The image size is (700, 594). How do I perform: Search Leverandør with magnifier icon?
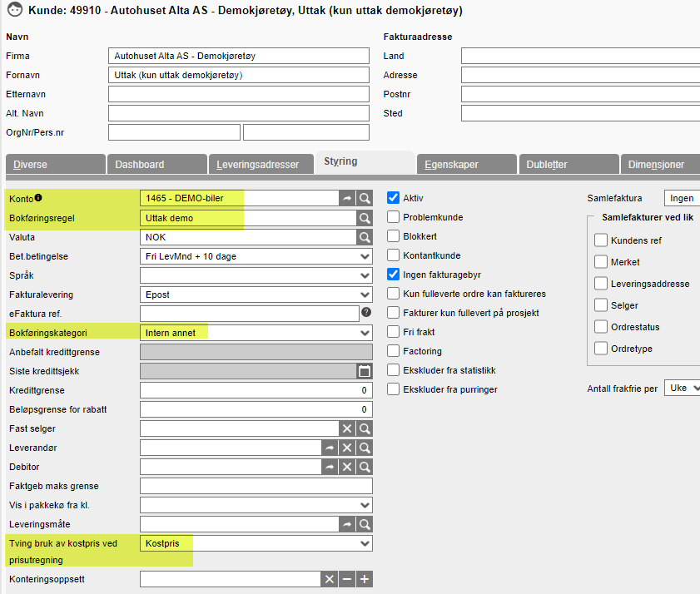(365, 448)
